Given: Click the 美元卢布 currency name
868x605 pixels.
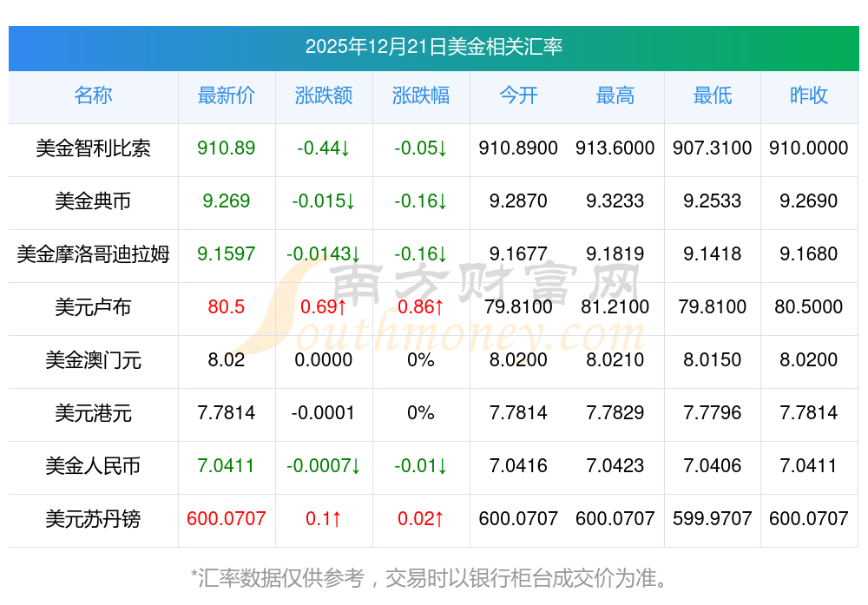Looking at the screenshot, I should [x=93, y=307].
